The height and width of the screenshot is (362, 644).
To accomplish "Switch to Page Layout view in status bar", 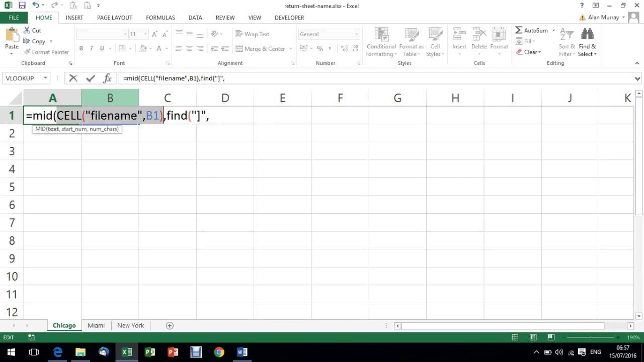I will pyautogui.click(x=533, y=337).
